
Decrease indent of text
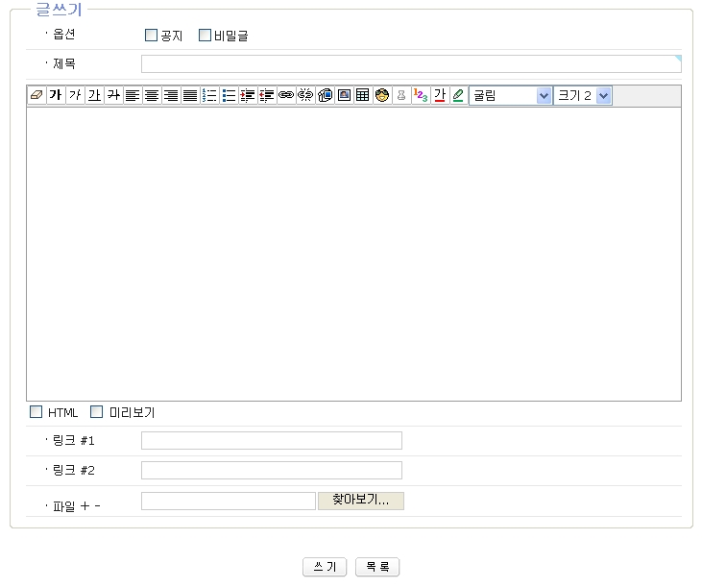pos(267,95)
